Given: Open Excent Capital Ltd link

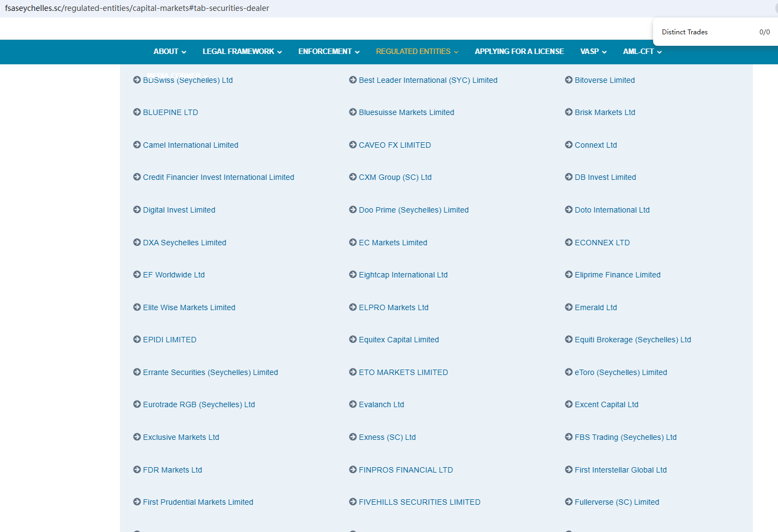Looking at the screenshot, I should pos(606,404).
